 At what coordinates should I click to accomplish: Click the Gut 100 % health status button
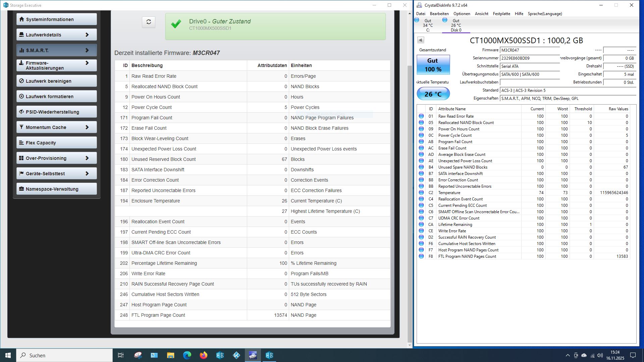pyautogui.click(x=433, y=65)
